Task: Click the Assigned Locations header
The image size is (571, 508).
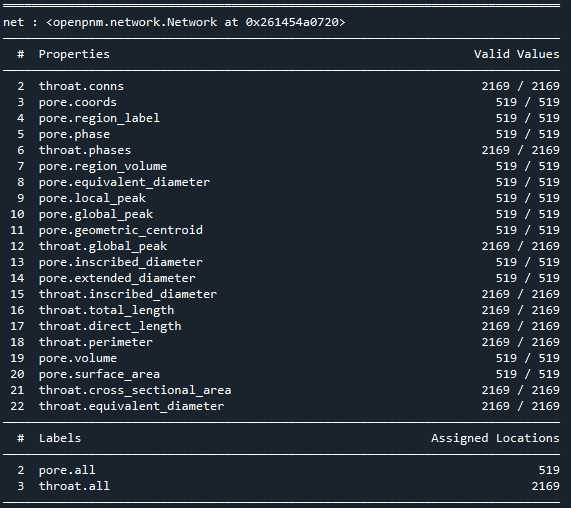Action: click(x=495, y=438)
